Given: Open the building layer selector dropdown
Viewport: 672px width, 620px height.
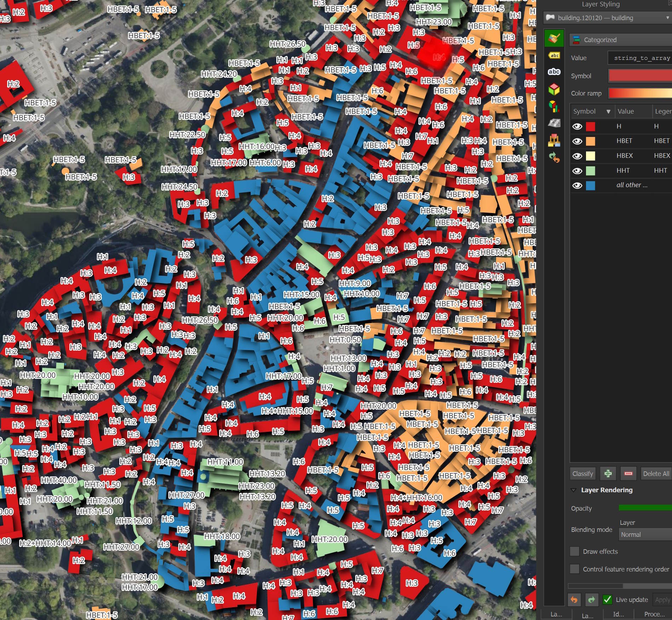Looking at the screenshot, I should pyautogui.click(x=608, y=18).
